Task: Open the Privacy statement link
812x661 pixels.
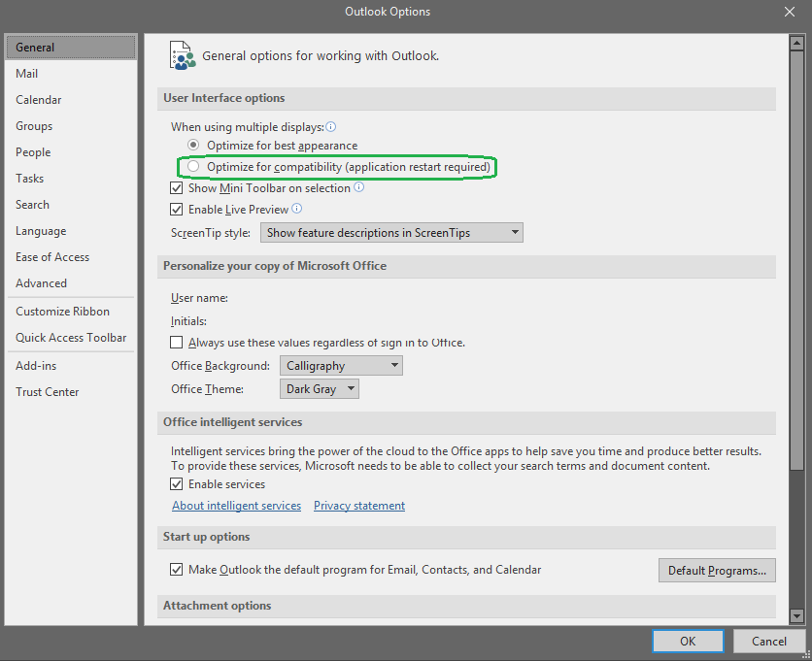Action: tap(359, 505)
